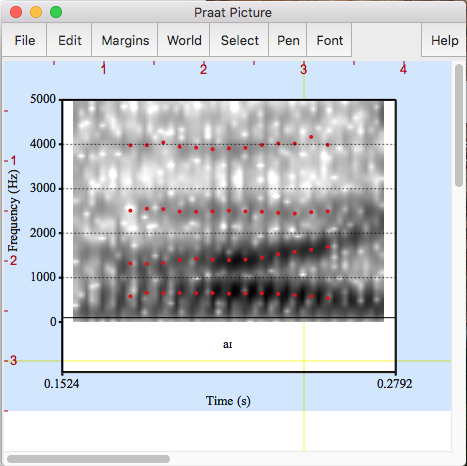This screenshot has height=466, width=467.
Task: Click the Time (s) axis label
Action: [228, 401]
